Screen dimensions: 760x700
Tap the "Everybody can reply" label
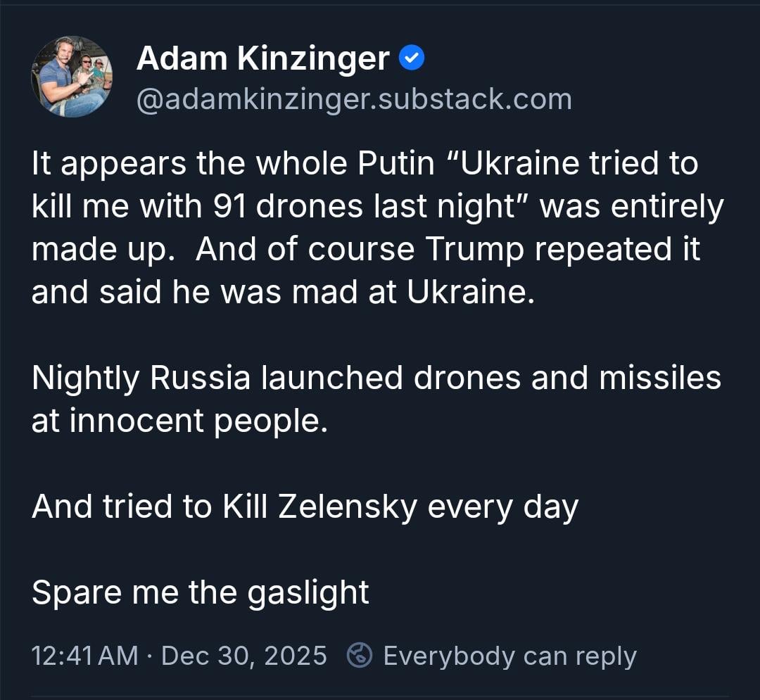pos(509,656)
